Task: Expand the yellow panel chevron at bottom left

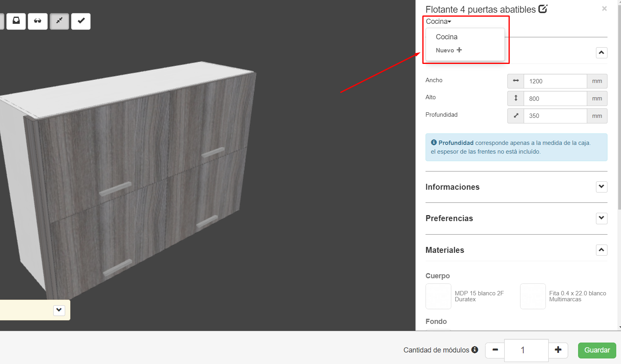Action: (x=59, y=310)
